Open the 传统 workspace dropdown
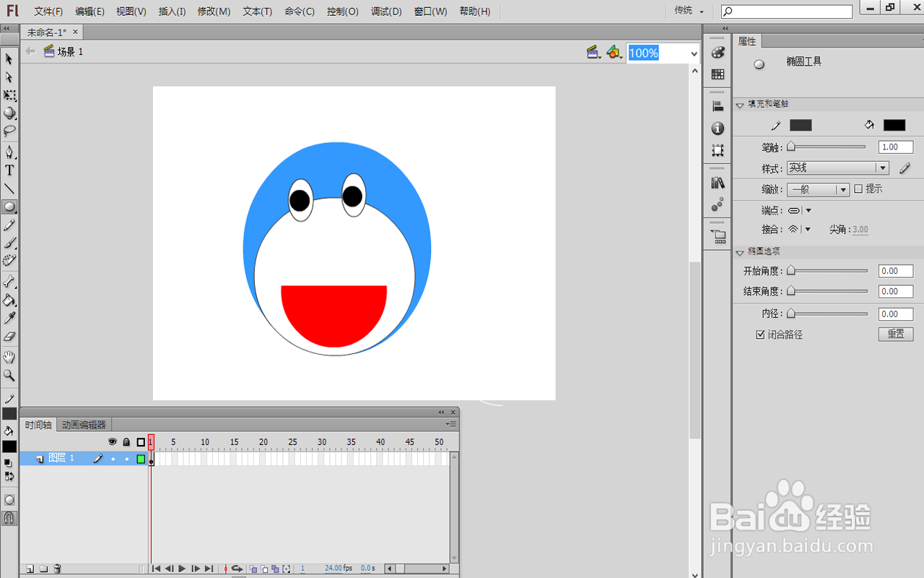The width and height of the screenshot is (924, 578). point(689,11)
